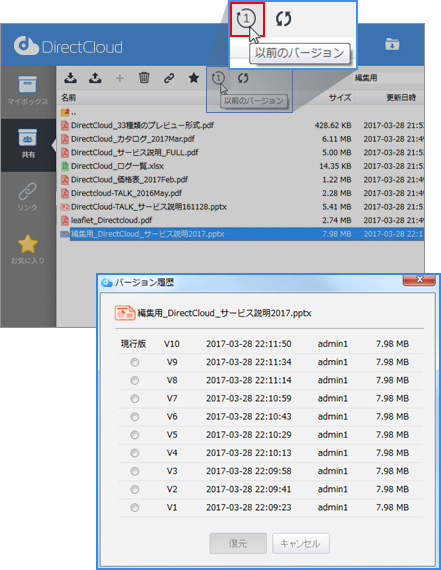
Task: Select Directcloud-TALK_2016May.pdf file
Action: point(126,193)
